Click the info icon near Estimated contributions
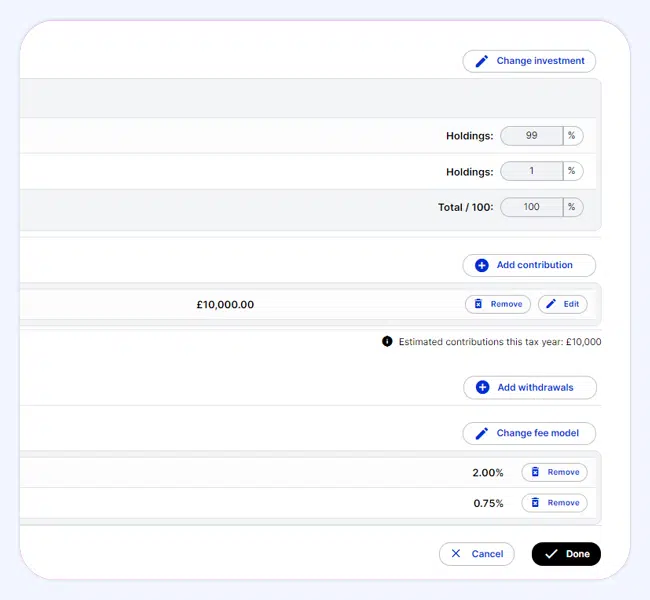This screenshot has height=600, width=650. 387,341
